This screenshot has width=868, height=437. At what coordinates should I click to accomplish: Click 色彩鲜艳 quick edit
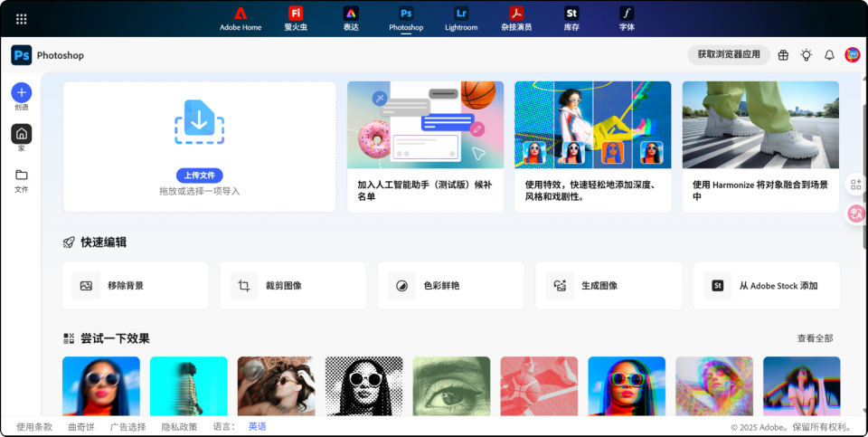(450, 286)
